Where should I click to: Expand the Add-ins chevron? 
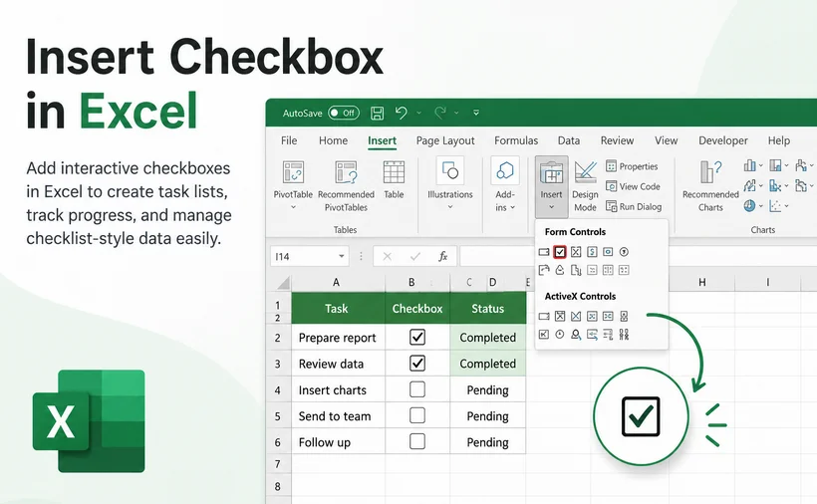click(513, 208)
